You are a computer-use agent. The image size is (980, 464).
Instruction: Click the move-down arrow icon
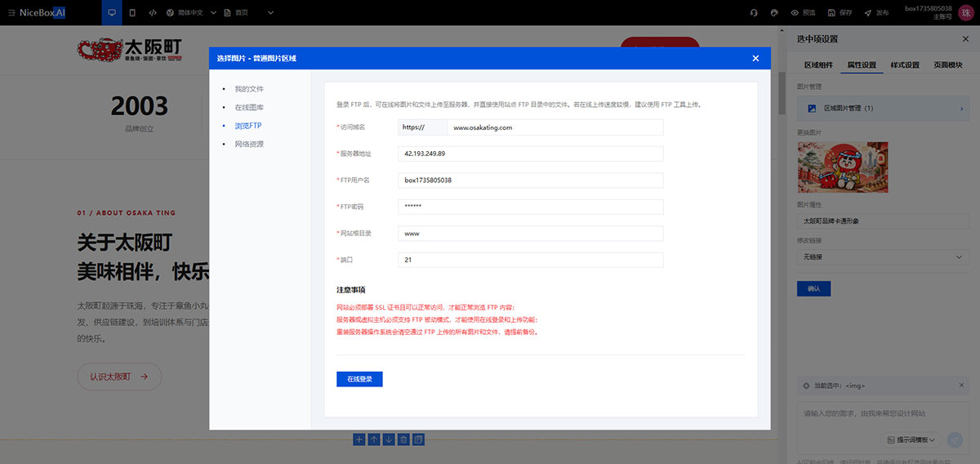389,439
